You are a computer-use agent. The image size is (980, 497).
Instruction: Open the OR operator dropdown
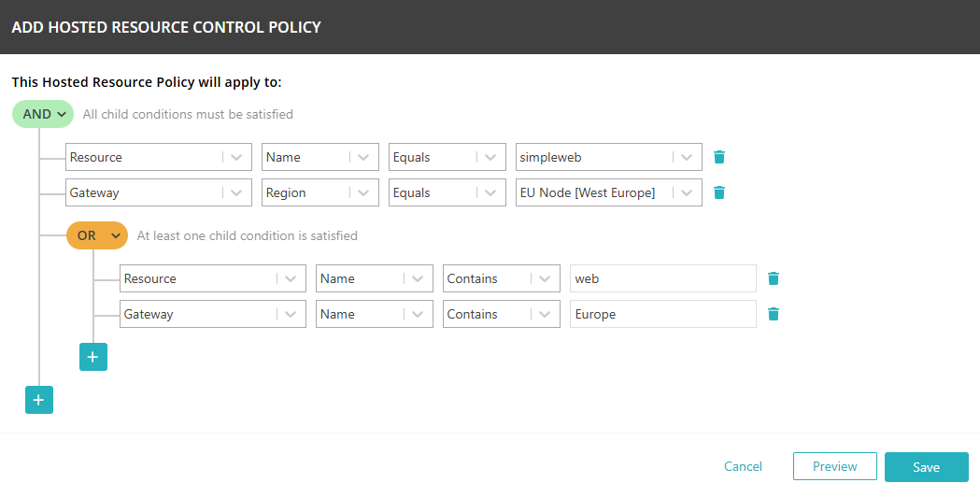(x=97, y=235)
